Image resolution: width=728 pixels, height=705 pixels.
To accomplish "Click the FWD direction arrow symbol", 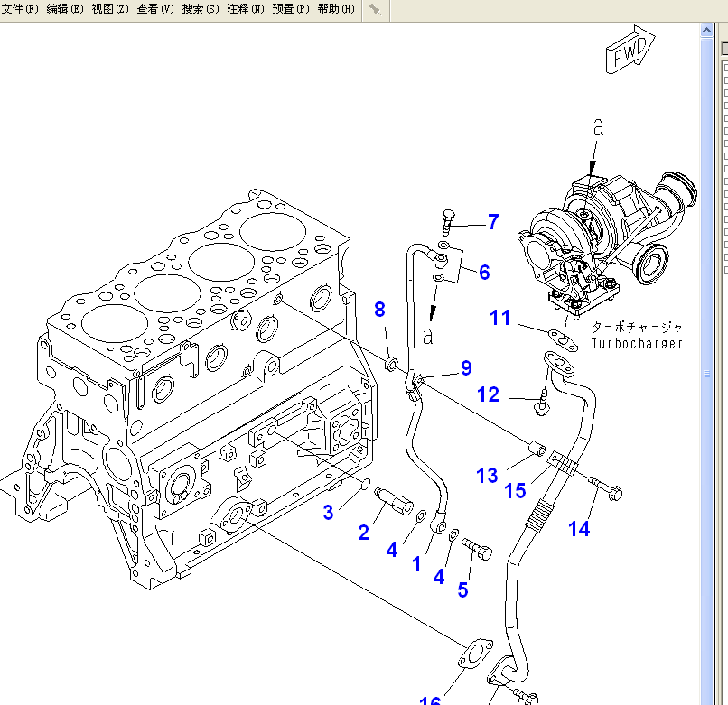I will click(x=630, y=51).
